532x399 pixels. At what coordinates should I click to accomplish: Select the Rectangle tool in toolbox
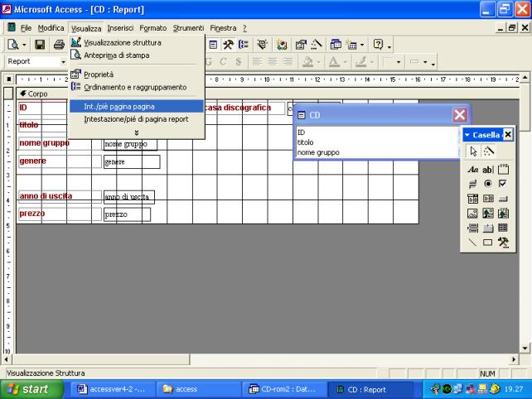pos(487,243)
